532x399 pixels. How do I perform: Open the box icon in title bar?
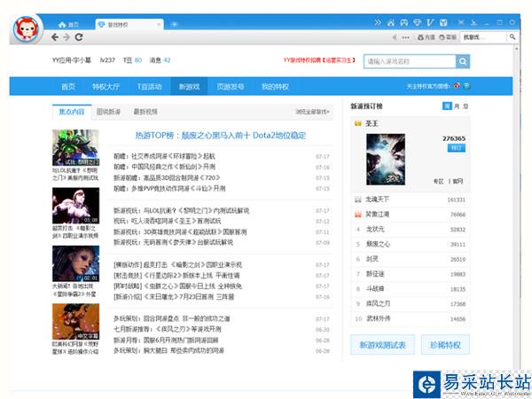pos(443,22)
